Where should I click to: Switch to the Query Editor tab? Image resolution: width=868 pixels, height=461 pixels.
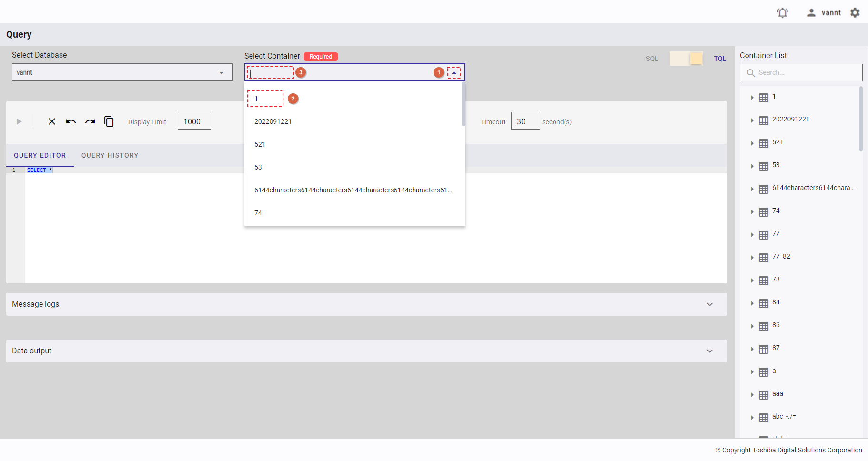pos(40,155)
